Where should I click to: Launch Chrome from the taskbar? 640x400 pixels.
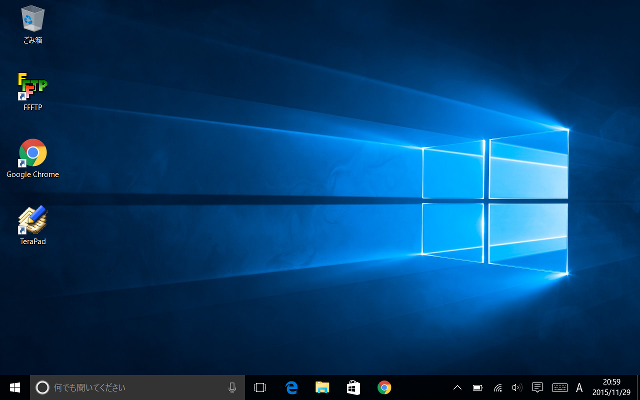click(x=384, y=387)
